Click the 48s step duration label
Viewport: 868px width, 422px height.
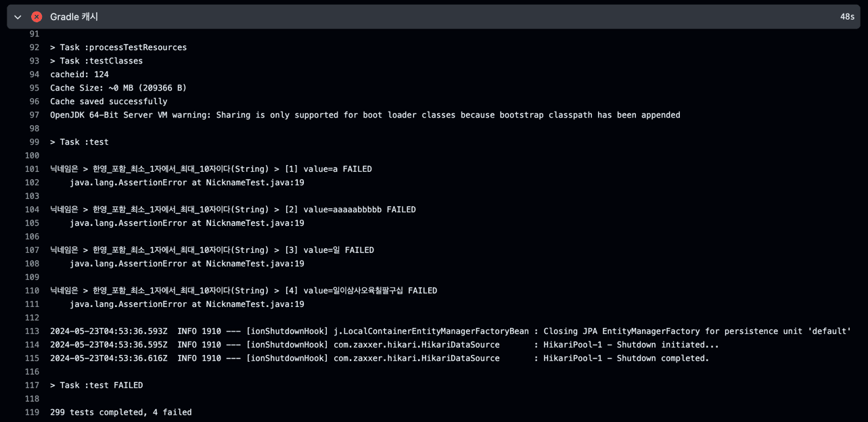click(x=847, y=17)
